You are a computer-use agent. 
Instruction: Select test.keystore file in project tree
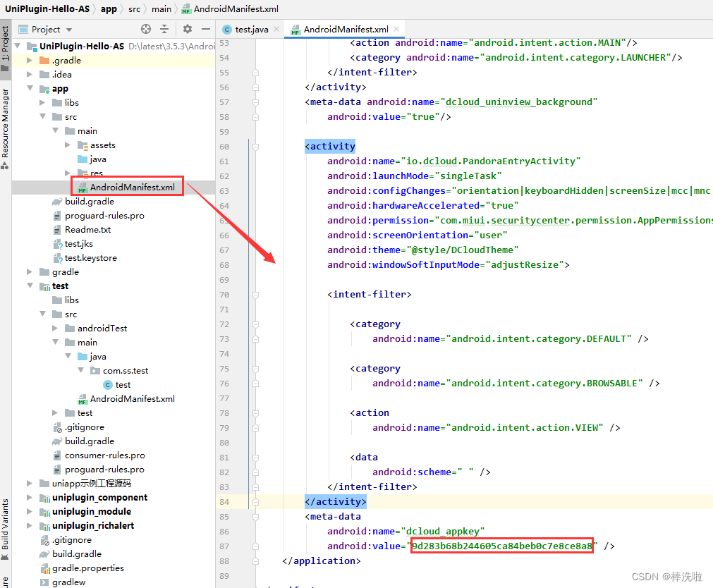[x=91, y=257]
